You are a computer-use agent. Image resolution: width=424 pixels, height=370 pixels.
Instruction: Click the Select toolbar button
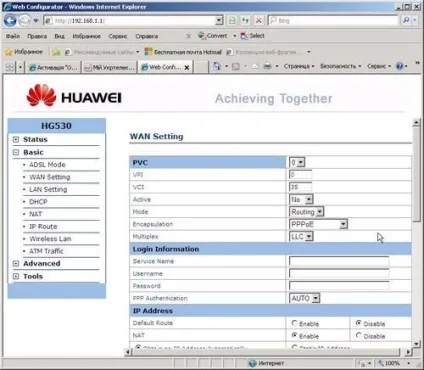[x=253, y=36]
